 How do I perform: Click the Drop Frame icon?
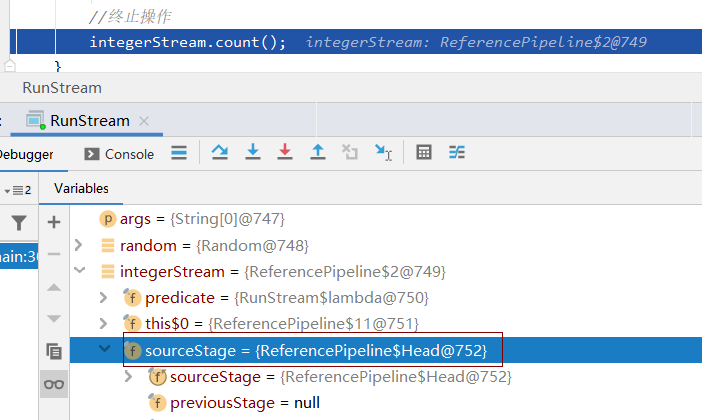pyautogui.click(x=350, y=152)
